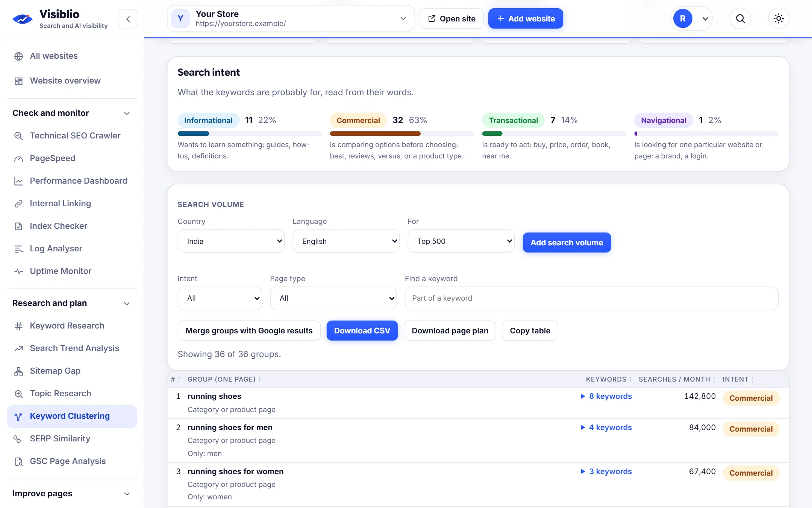Viewport: 812px width, 508px height.
Task: Open the Your Store website selector
Action: click(x=291, y=18)
